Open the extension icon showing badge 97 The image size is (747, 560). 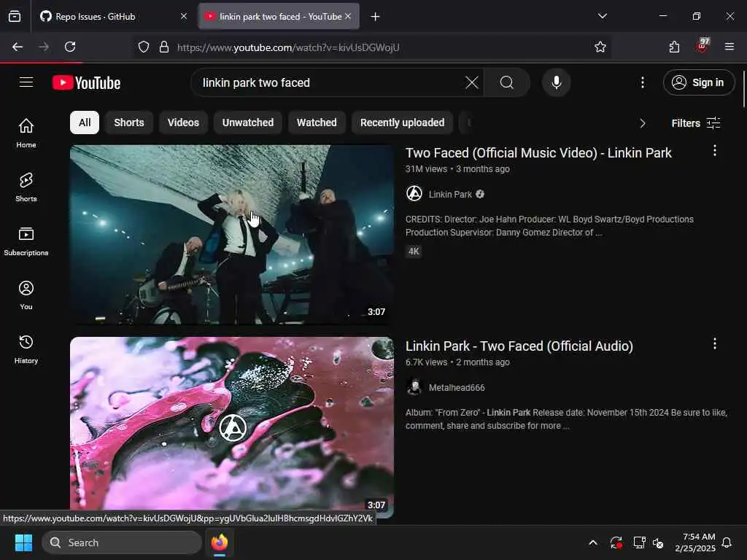[x=703, y=46]
